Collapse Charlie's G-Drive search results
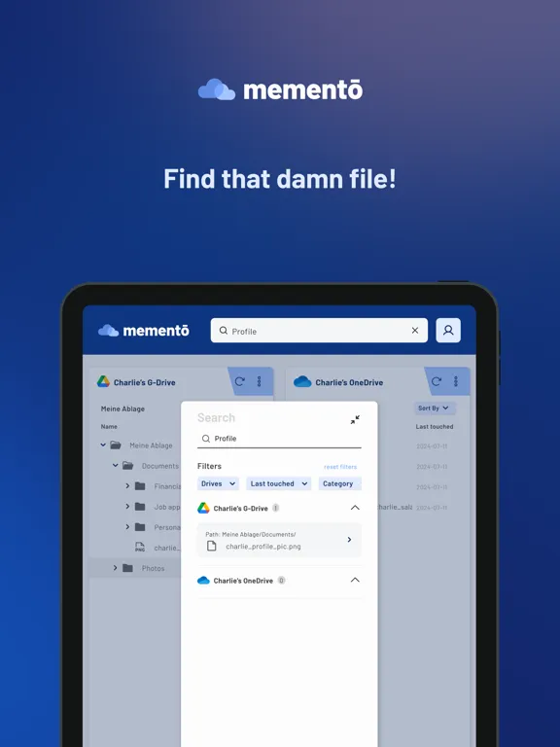 (355, 508)
